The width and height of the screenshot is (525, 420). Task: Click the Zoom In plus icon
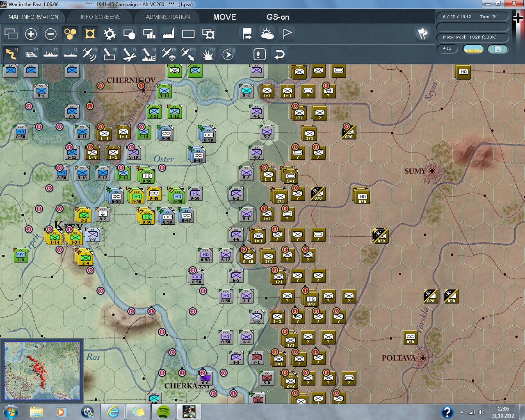(31, 34)
